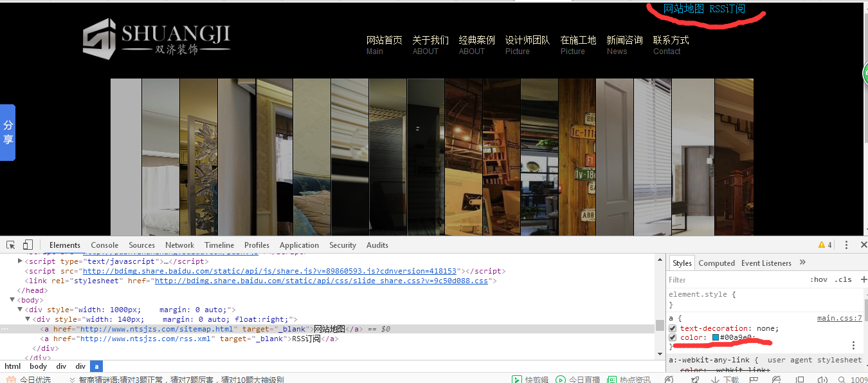This screenshot has height=383, width=868.
Task: Click the white bedroom image strip
Action: pyautogui.click(x=161, y=157)
